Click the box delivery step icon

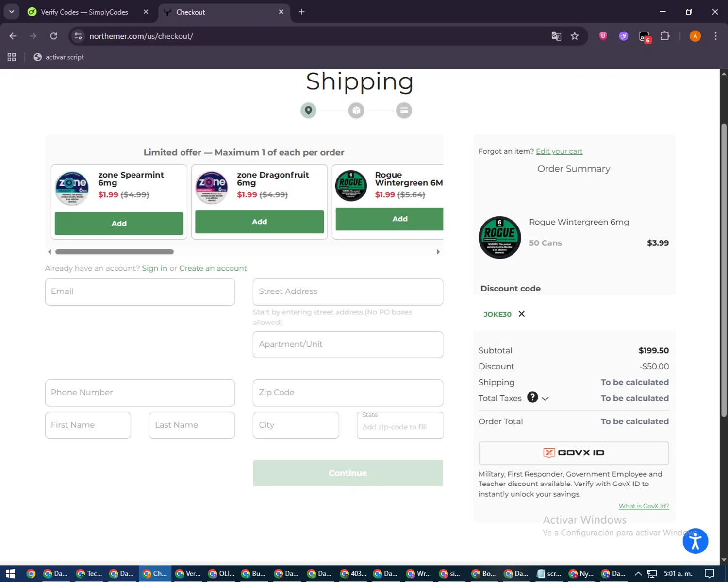pos(356,111)
